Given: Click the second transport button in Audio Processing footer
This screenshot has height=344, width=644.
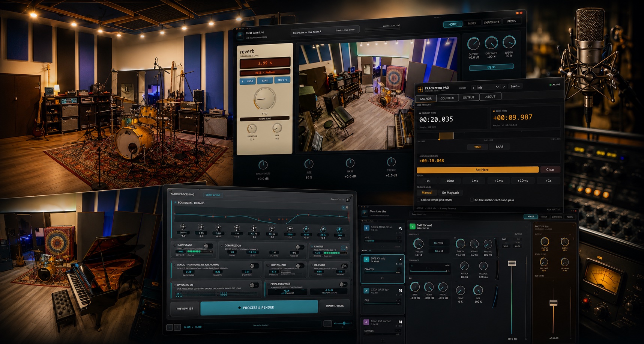Looking at the screenshot, I should (x=177, y=327).
